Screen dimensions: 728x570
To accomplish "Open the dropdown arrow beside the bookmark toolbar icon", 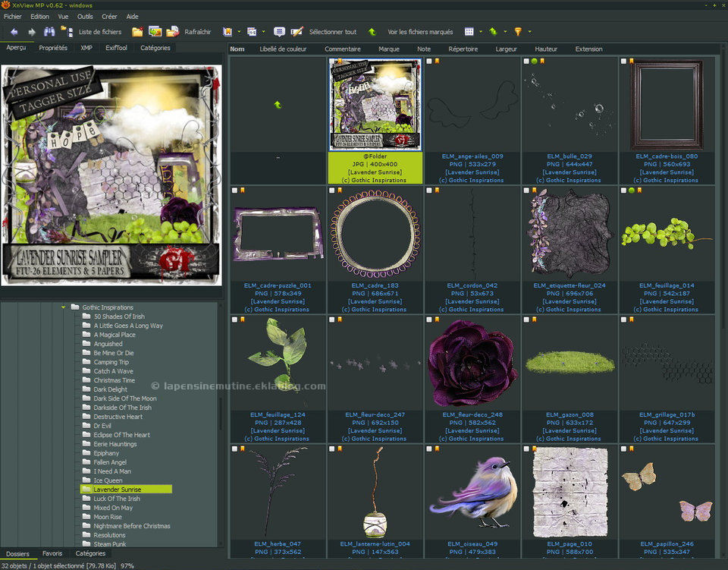I will click(x=239, y=32).
